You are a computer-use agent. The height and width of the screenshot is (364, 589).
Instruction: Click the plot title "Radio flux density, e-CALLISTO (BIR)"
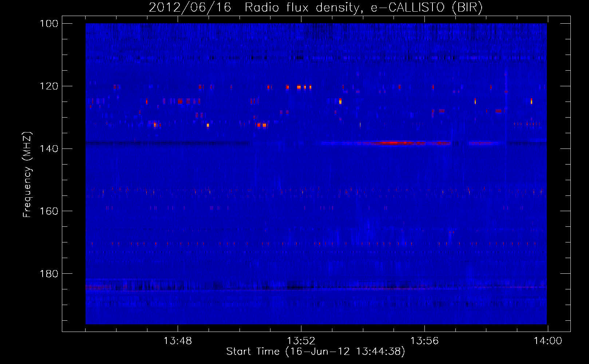tap(363, 8)
